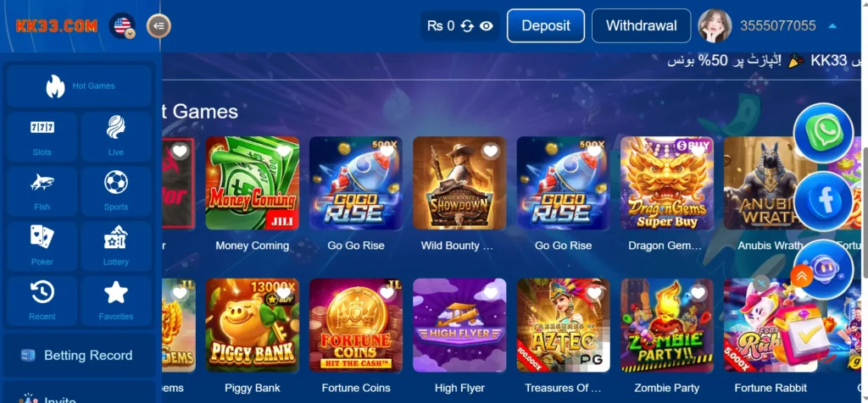Viewport: 868px width, 403px height.
Task: Open the Fish games category
Action: tap(42, 191)
